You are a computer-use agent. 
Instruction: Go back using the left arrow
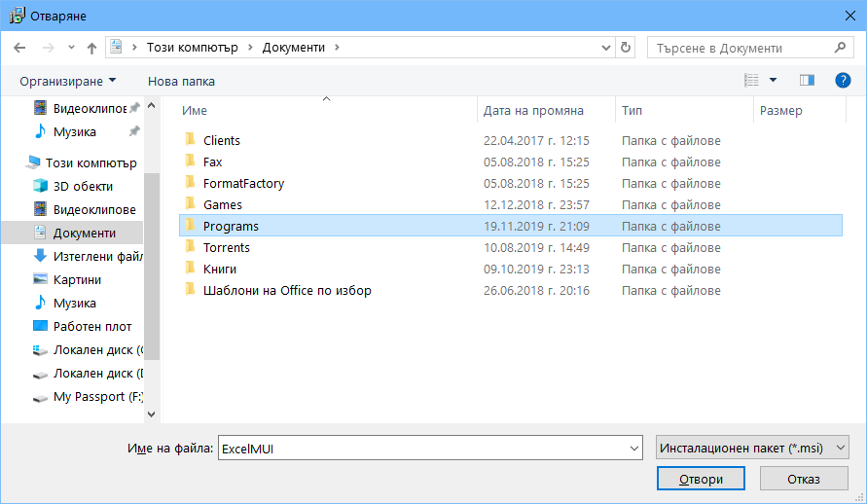(x=19, y=48)
